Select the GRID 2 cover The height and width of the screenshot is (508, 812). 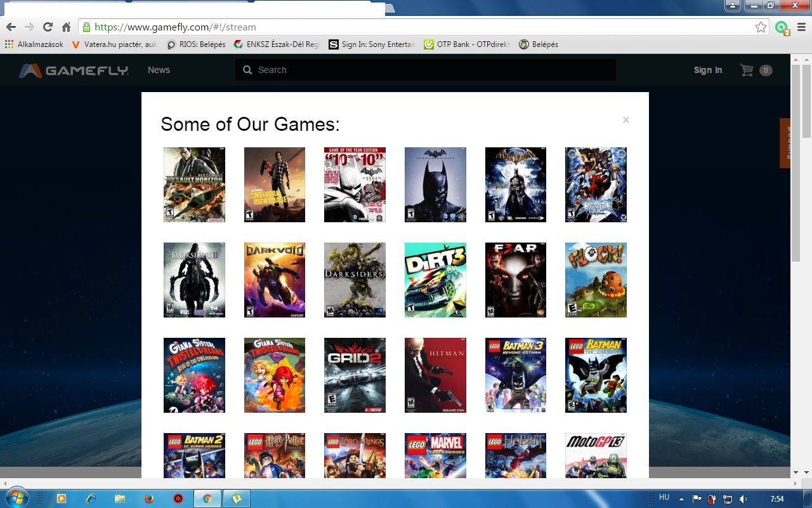[355, 375]
